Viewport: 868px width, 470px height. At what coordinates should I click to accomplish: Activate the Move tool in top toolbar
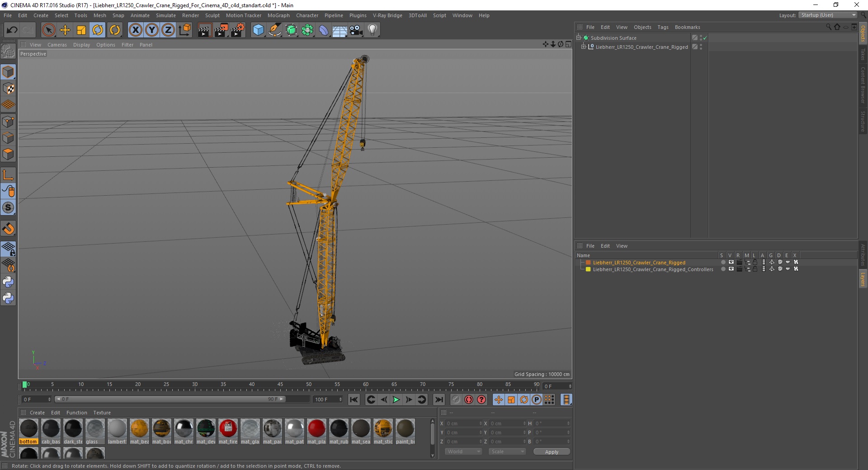65,30
